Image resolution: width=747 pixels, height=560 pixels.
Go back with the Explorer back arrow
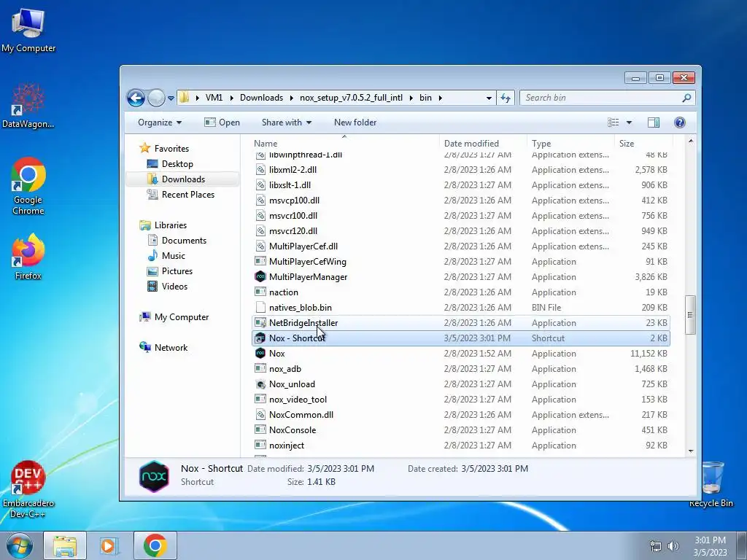[x=136, y=98]
